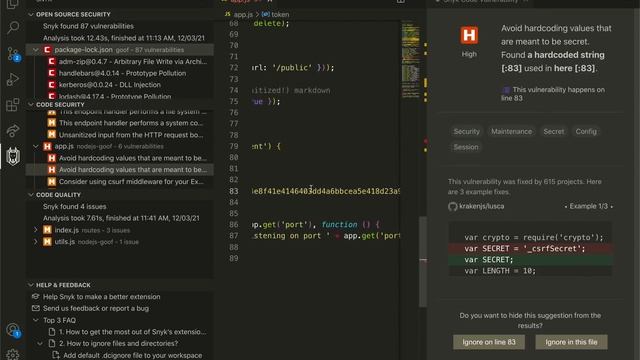Image resolution: width=640 pixels, height=360 pixels.
Task: Select 'This endpoint handler performs a system co...' issue
Action: 131,123
